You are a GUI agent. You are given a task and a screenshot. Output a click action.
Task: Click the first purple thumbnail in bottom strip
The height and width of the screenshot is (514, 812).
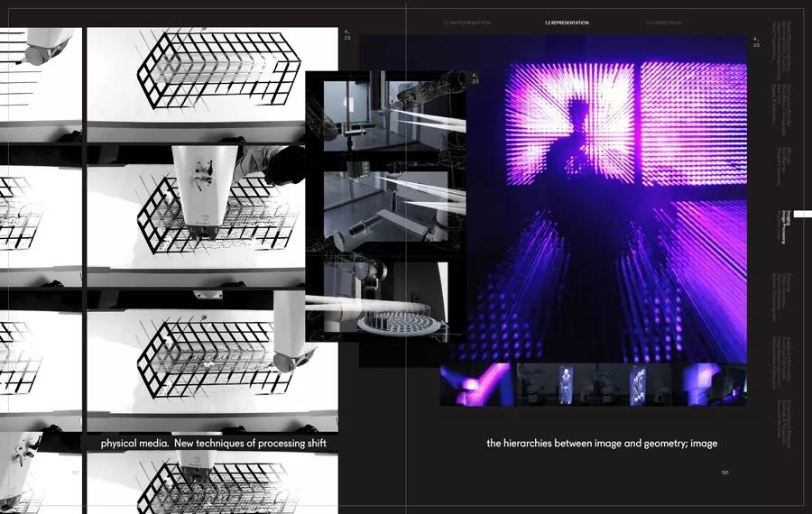pos(475,384)
